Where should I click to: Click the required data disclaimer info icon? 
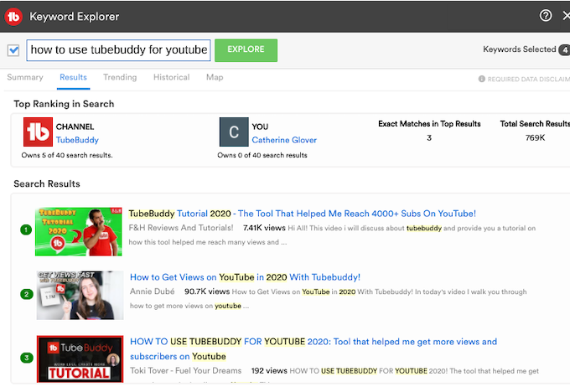pos(482,79)
